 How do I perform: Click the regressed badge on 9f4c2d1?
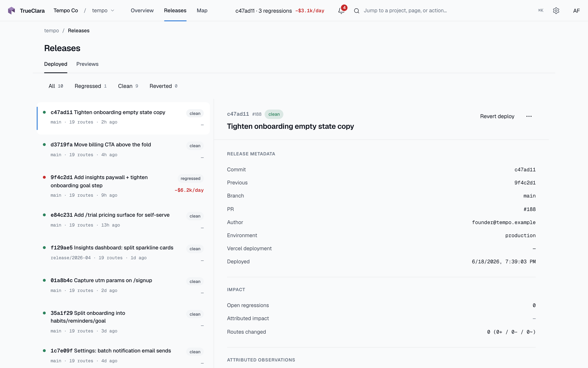pos(190,178)
